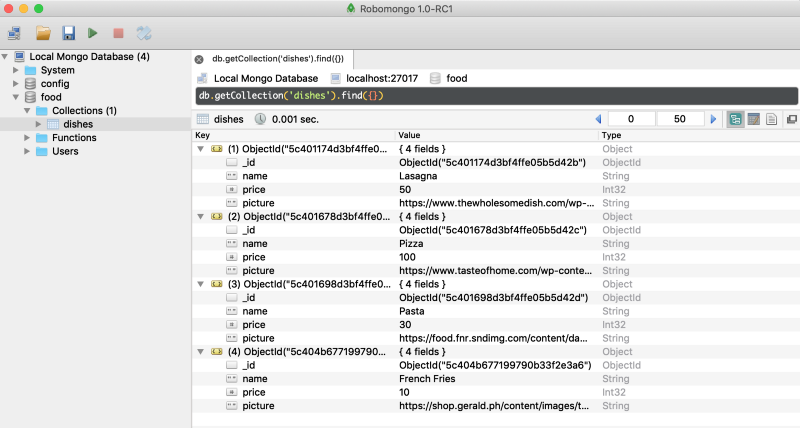The height and width of the screenshot is (428, 800).
Task: Click the batch size field showing 50
Action: tap(680, 119)
